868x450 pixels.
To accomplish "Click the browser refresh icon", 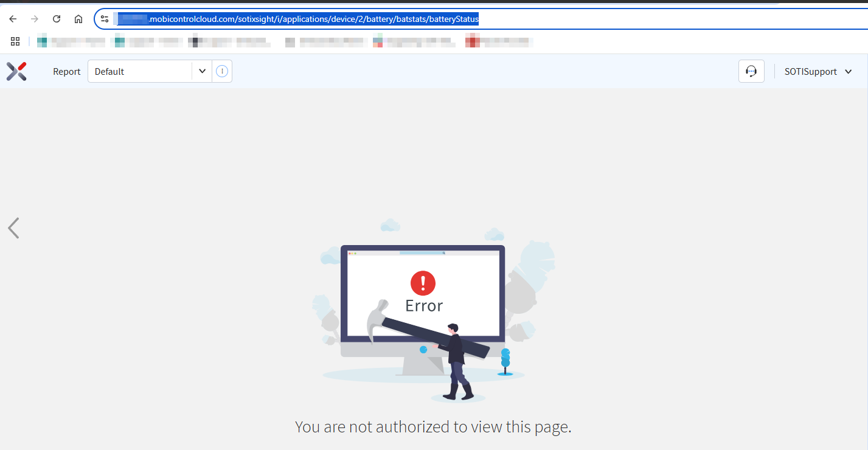I will point(56,18).
